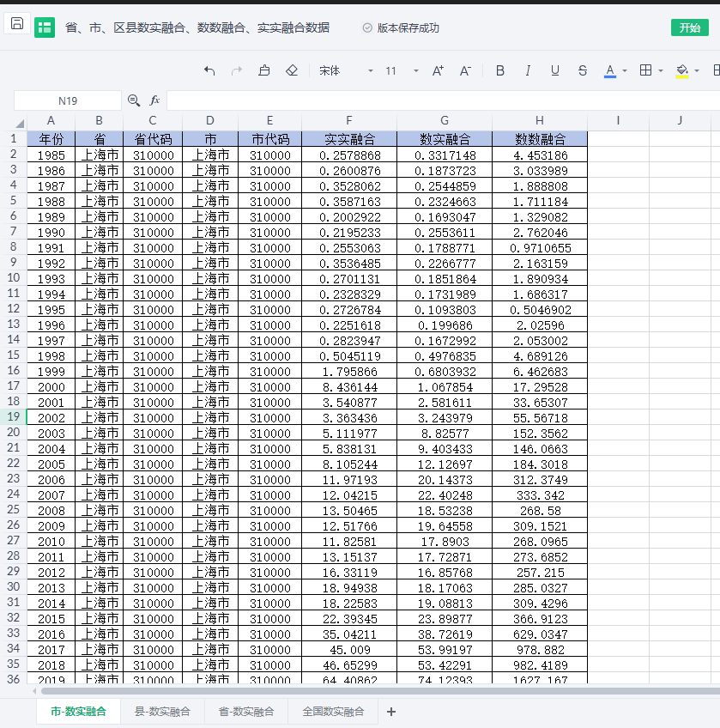The height and width of the screenshot is (728, 720).
Task: Click the cell with value 35.04211
Action: (x=349, y=634)
